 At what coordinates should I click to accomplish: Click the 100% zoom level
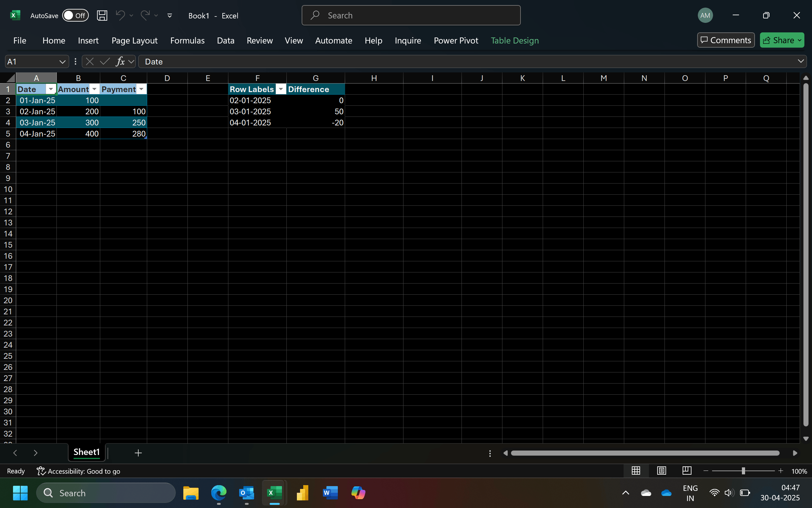point(799,471)
